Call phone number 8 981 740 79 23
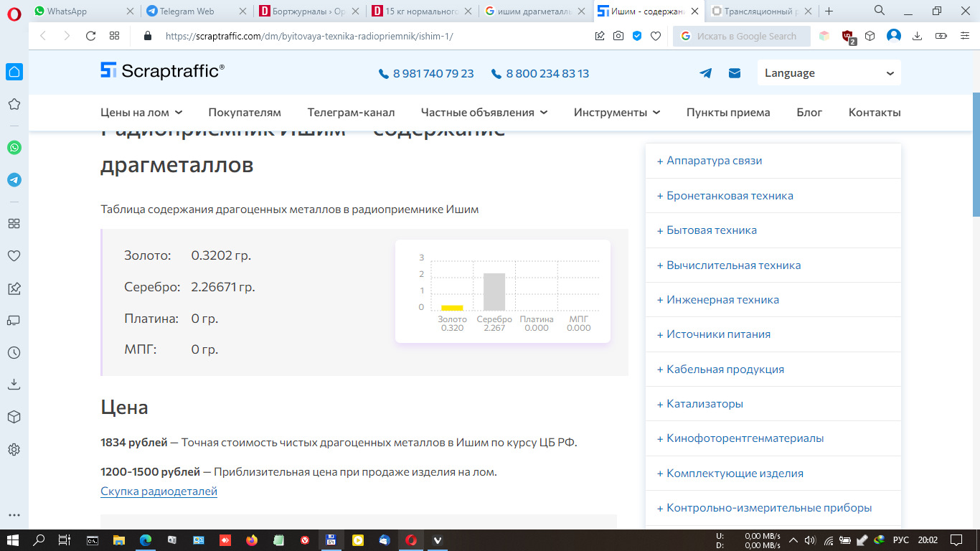 tap(426, 73)
